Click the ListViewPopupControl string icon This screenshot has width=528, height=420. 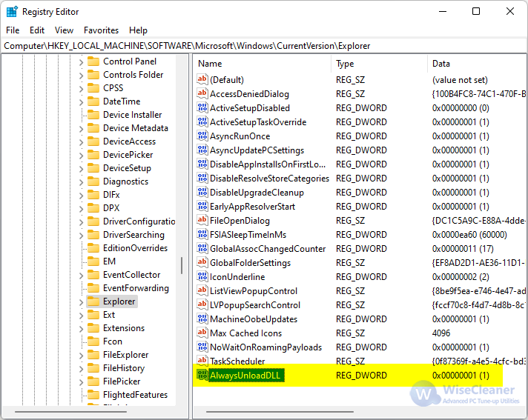coord(202,291)
